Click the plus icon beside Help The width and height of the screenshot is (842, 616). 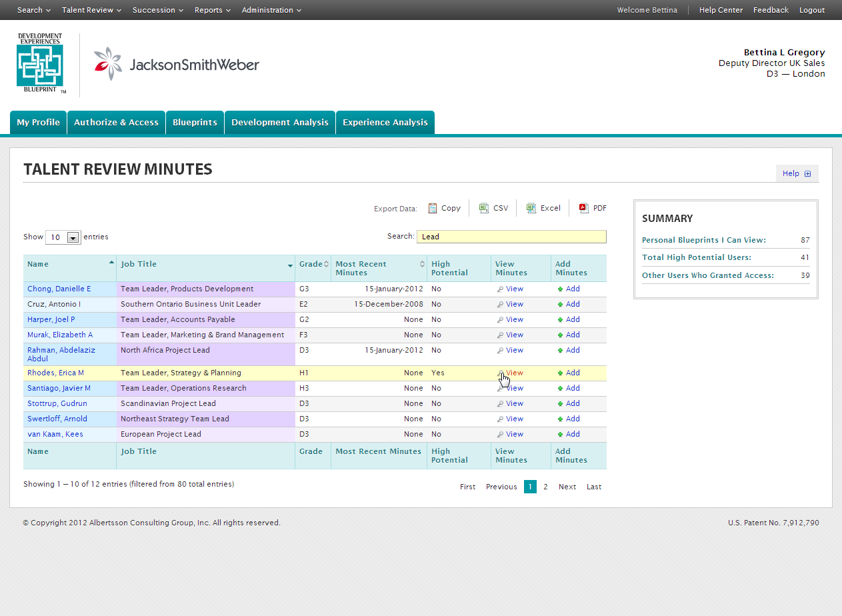point(807,173)
